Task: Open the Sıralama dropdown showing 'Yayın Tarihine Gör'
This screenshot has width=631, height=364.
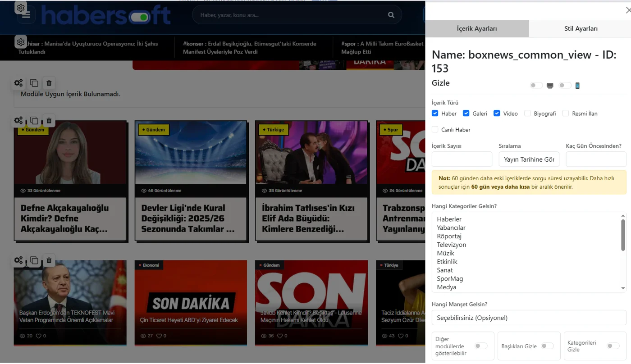Action: click(529, 159)
